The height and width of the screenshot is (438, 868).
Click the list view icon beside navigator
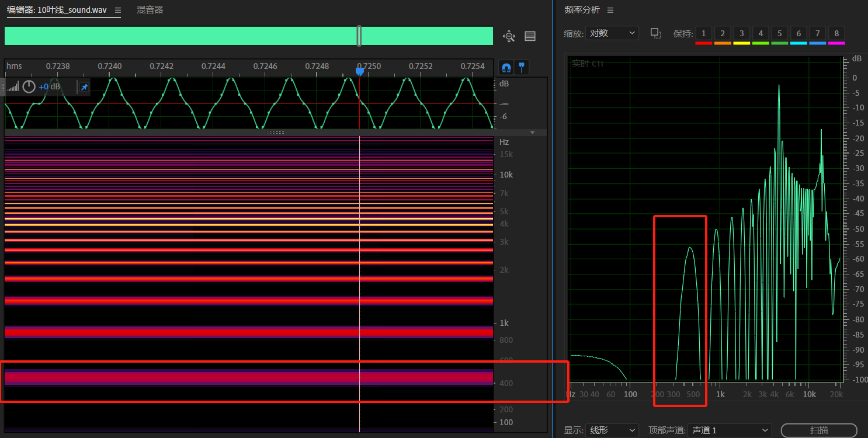click(x=530, y=36)
